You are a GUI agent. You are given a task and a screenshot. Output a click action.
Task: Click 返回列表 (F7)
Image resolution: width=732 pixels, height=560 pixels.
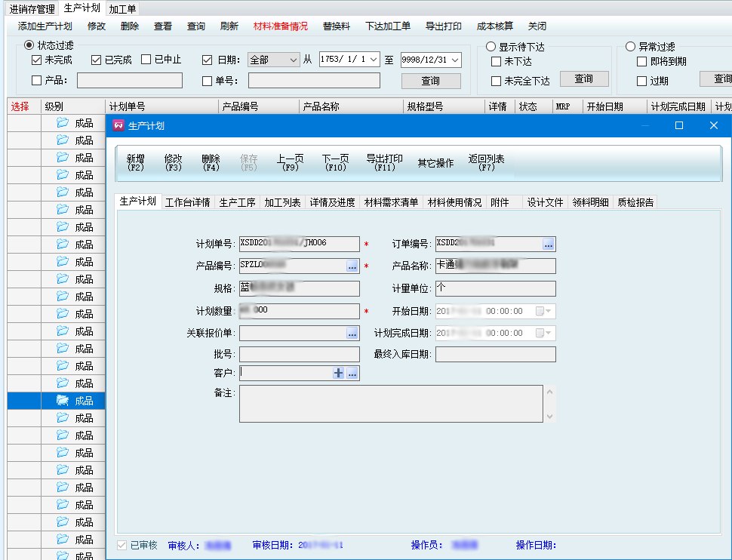coord(487,162)
